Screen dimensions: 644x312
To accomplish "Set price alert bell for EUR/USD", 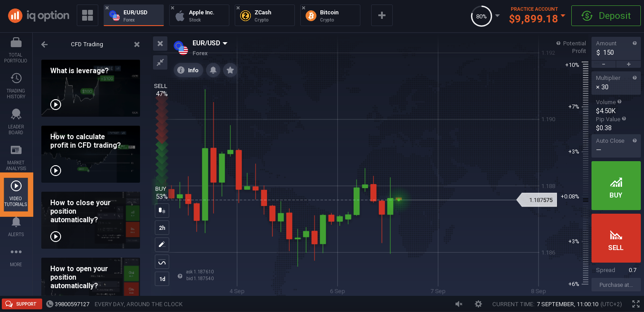I will (x=213, y=70).
